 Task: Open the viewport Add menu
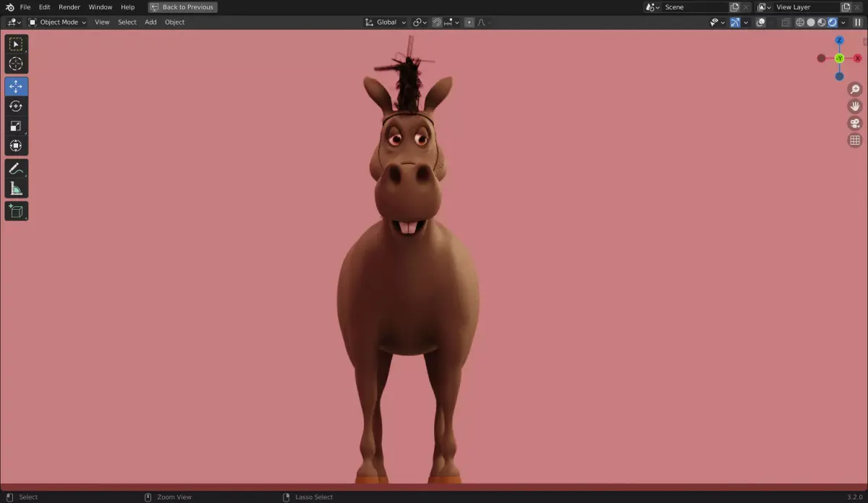click(150, 22)
